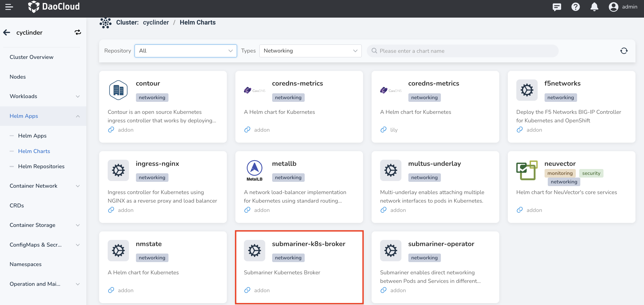644x305 pixels.
Task: Click the nmstate gear icon
Action: (118, 251)
